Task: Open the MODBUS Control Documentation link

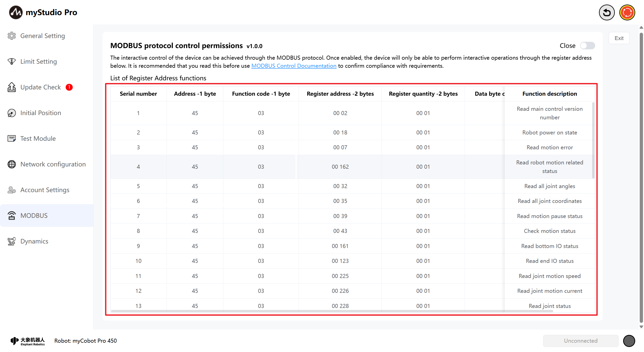Action: coord(294,66)
